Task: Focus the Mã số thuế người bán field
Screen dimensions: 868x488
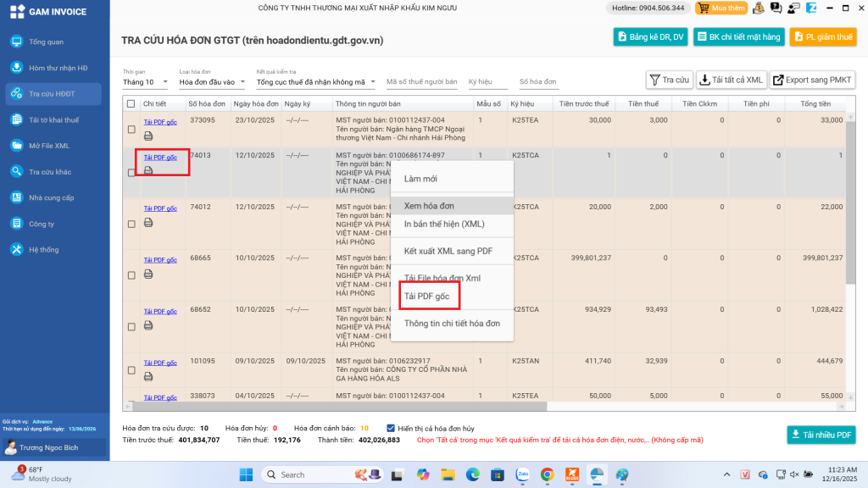Action: click(x=421, y=82)
